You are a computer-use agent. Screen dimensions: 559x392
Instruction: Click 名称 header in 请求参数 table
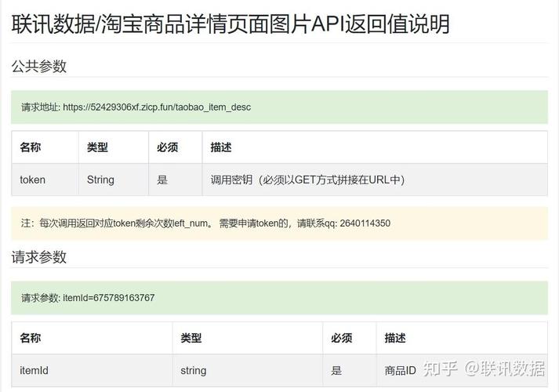31,338
